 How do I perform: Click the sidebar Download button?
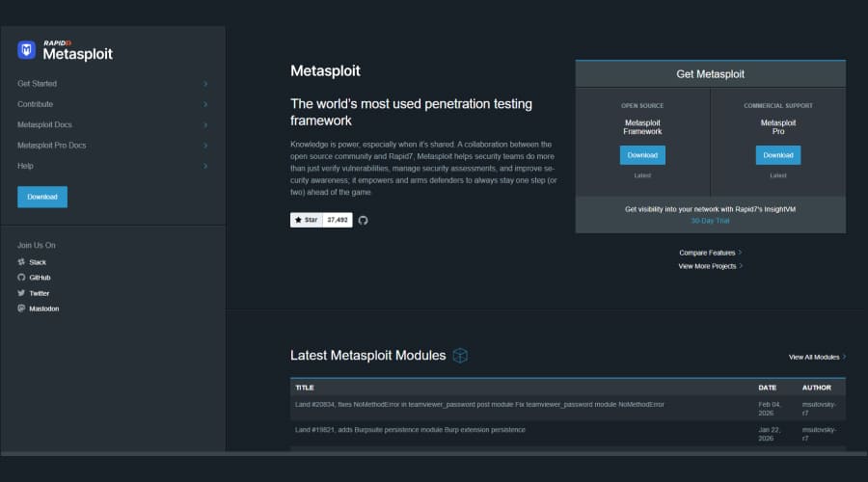point(42,197)
